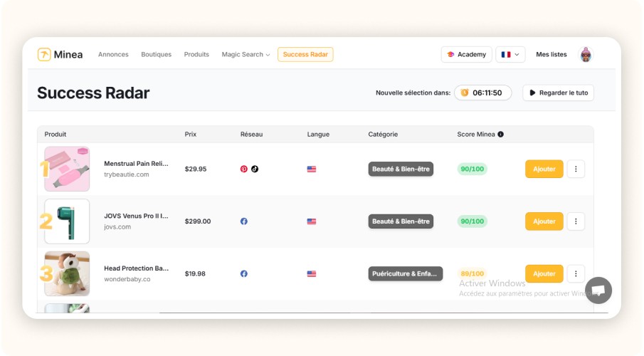Click the Score Minea info icon
This screenshot has width=644, height=356.
pos(501,134)
